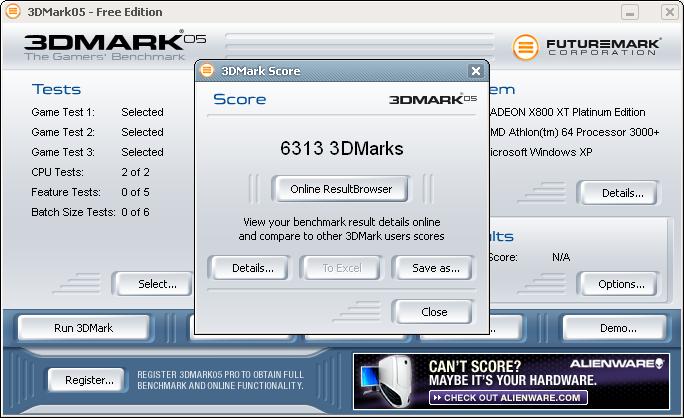Viewport: 684px width, 418px height.
Task: Click the Register 3DMark05 Pro message text
Action: tap(220, 380)
